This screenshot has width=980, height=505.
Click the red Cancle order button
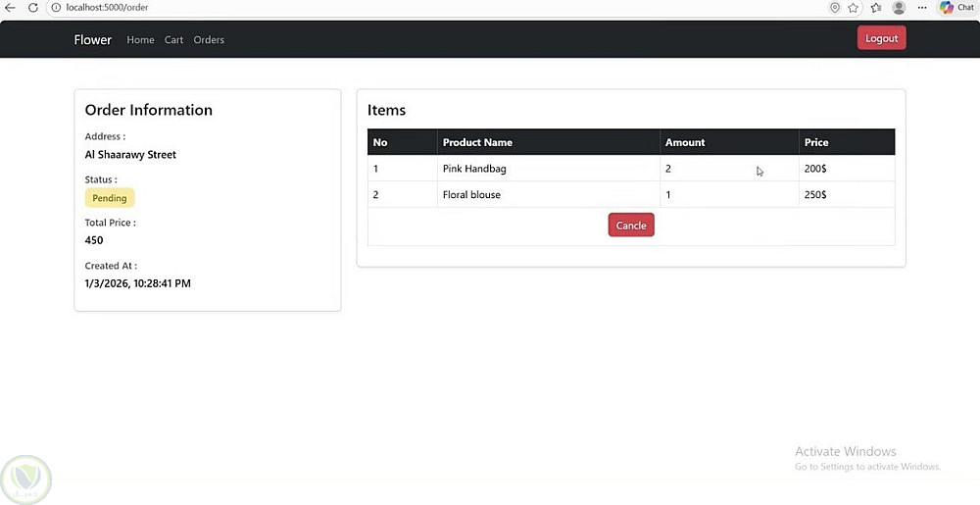point(631,225)
